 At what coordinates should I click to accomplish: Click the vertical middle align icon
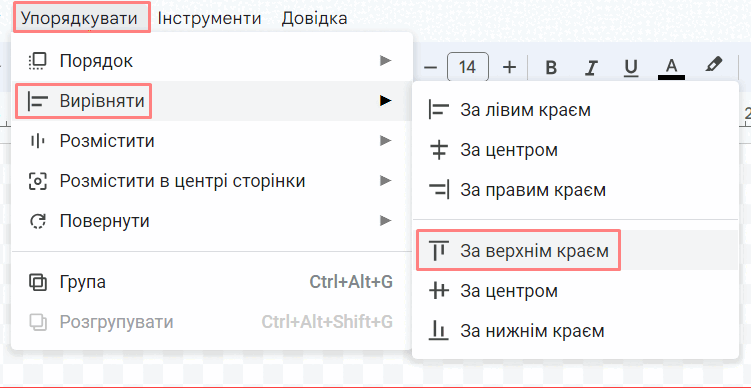click(439, 291)
